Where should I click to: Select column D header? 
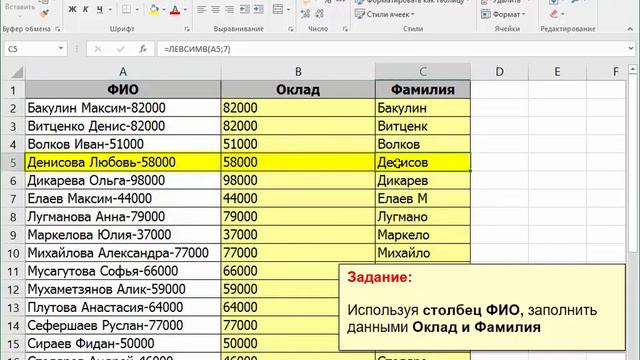pyautogui.click(x=499, y=72)
